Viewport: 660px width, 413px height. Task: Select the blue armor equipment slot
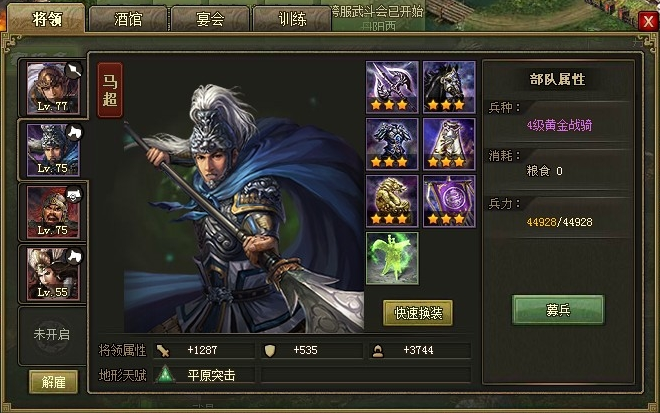pyautogui.click(x=392, y=144)
